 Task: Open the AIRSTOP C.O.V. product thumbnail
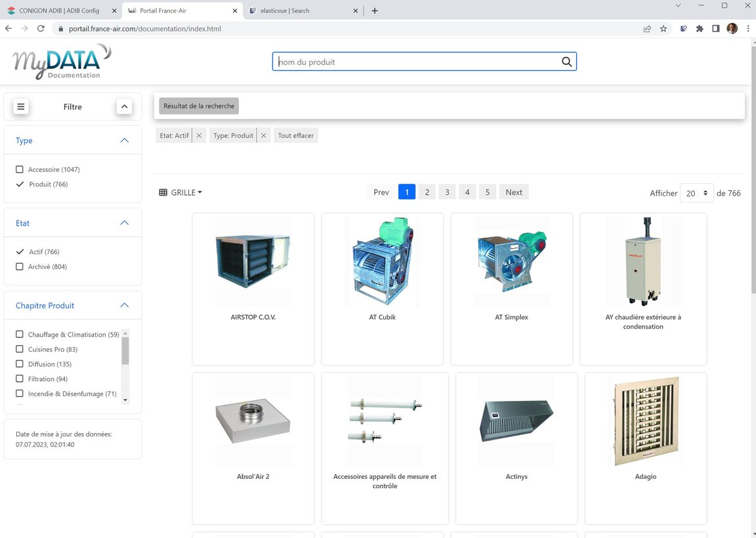[253, 261]
